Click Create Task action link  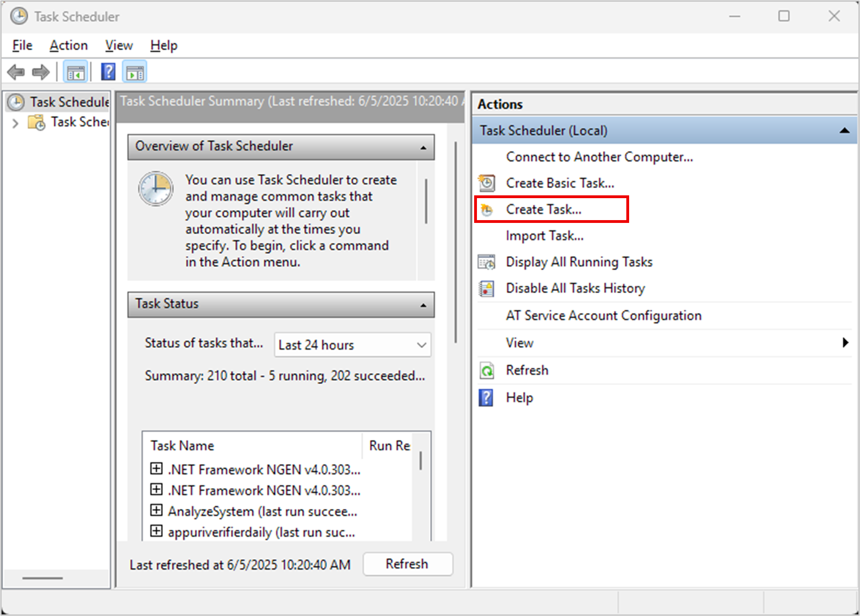(543, 209)
